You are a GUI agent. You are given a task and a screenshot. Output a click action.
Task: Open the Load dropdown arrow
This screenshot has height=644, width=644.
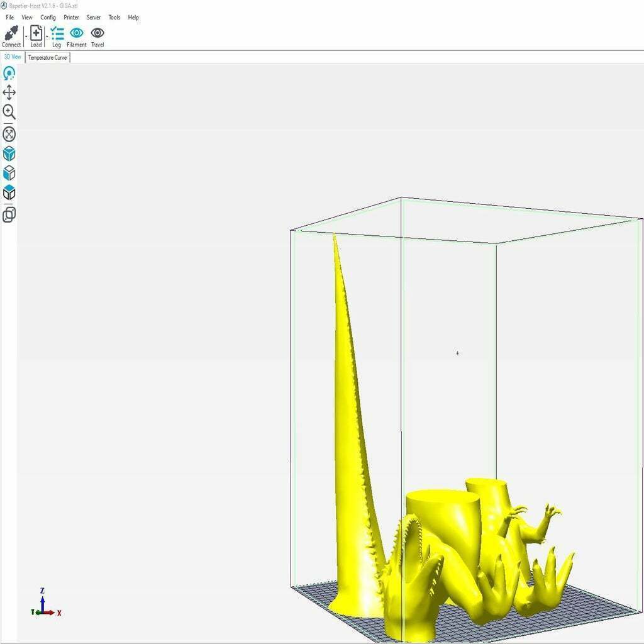tap(47, 36)
